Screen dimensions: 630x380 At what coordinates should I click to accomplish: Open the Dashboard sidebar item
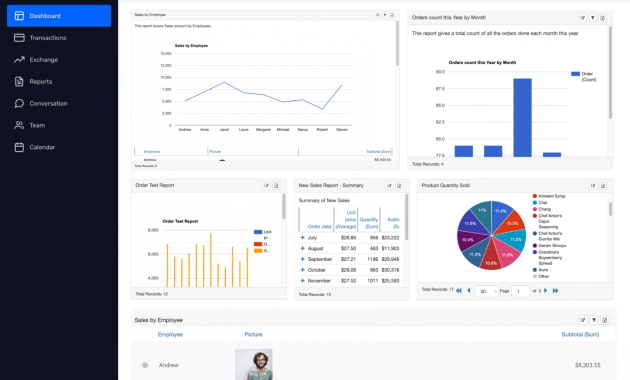59,16
